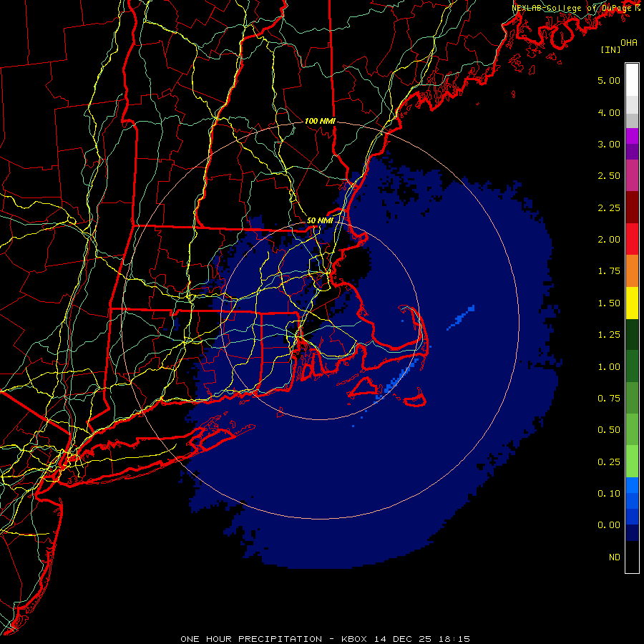
Task: Select the '50 NMI' range ring label
Action: tap(320, 220)
